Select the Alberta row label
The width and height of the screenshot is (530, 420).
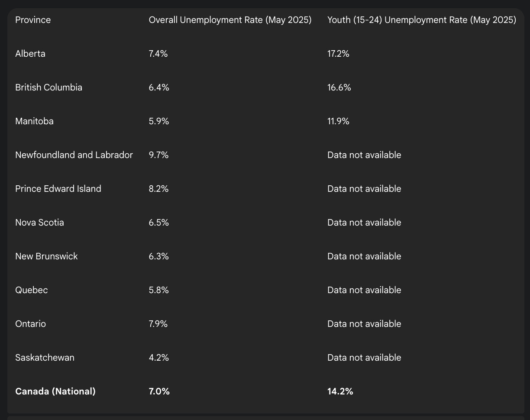[x=30, y=54]
